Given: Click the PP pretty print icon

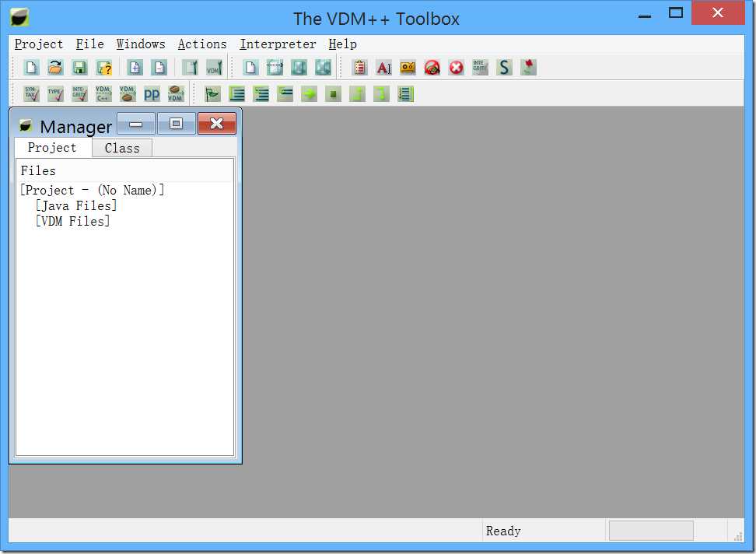Looking at the screenshot, I should [x=152, y=94].
